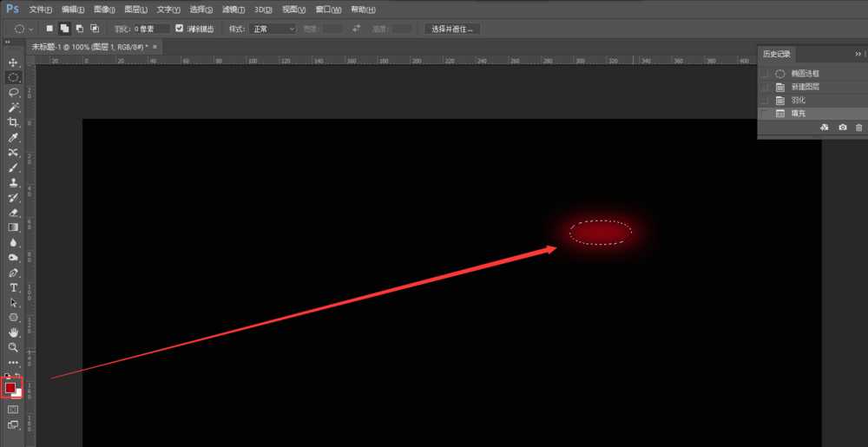The image size is (868, 447).
Task: Select the Magic Wand tool
Action: [x=13, y=108]
